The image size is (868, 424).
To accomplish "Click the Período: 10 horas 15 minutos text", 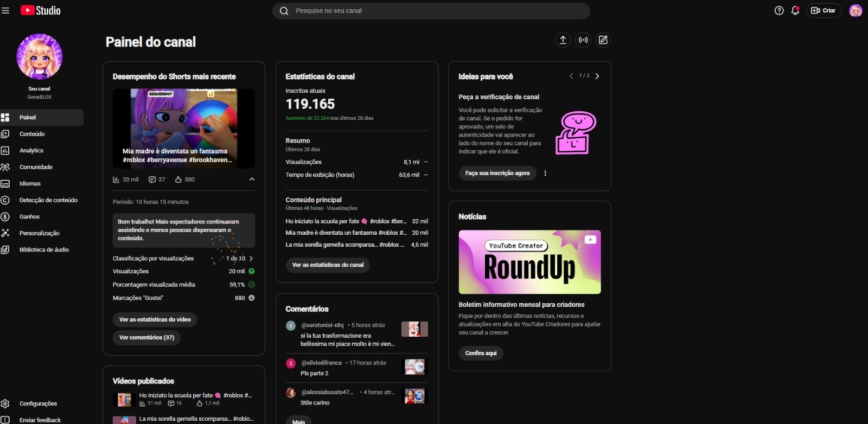I will coord(151,202).
